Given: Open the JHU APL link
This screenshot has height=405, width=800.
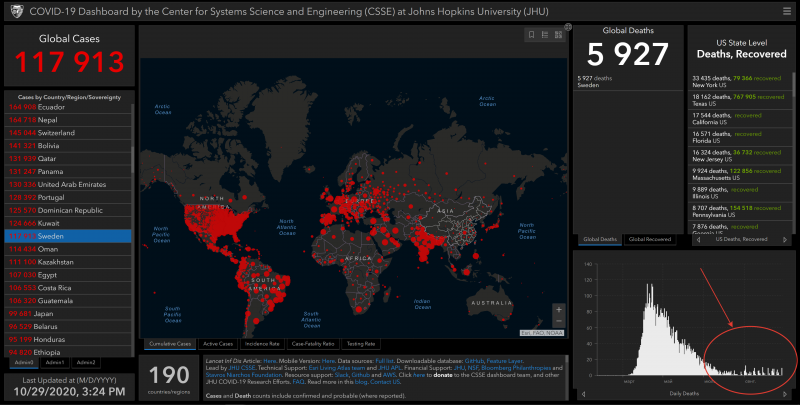Looking at the screenshot, I should click(389, 368).
